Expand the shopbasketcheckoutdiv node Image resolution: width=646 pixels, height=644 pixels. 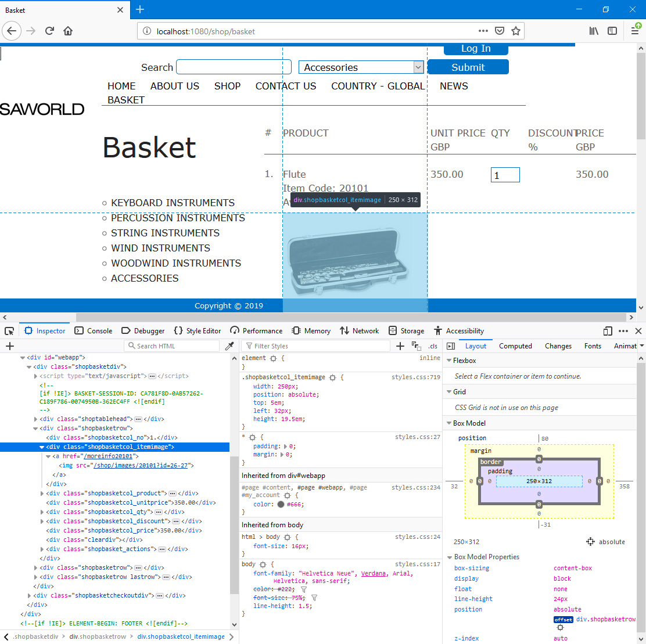tap(29, 595)
